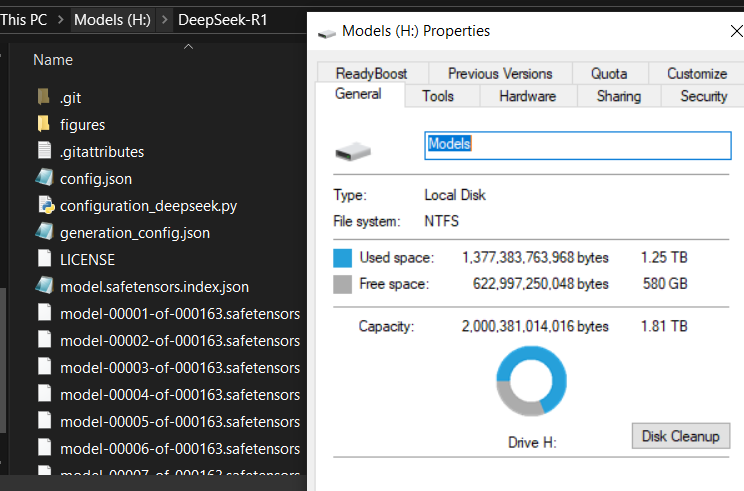
Task: Select model-00006-of-000163.safetensors file name
Action: point(180,449)
